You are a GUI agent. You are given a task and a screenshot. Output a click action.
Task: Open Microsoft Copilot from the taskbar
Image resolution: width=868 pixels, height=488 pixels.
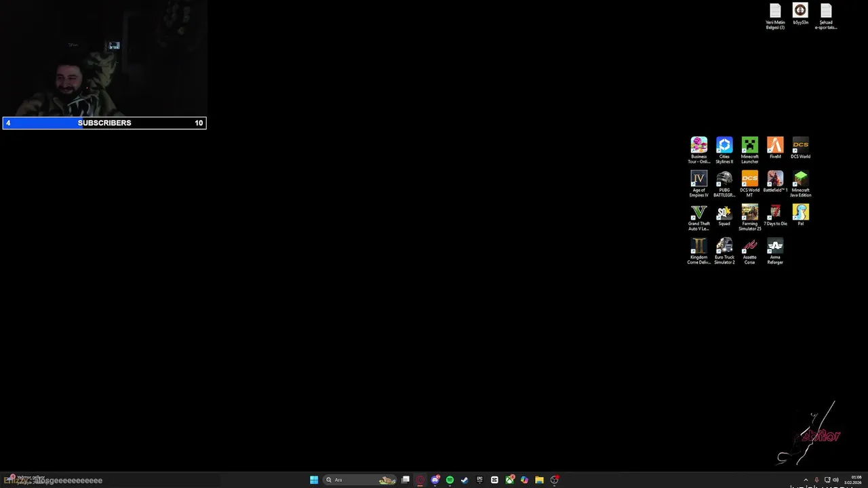click(524, 480)
